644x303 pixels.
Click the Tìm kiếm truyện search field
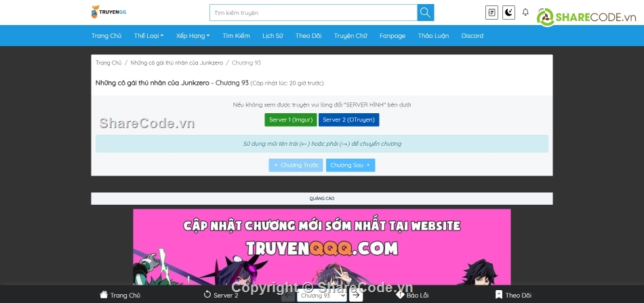[313, 13]
